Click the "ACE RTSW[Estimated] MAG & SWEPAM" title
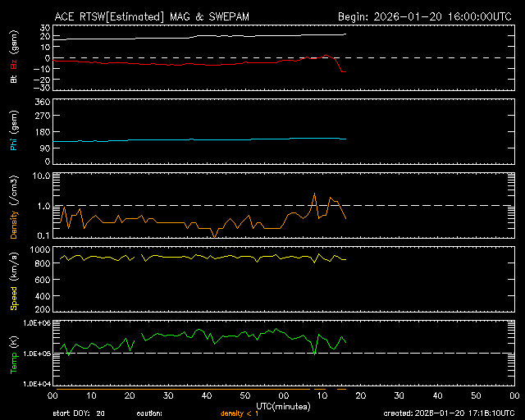 tap(152, 16)
